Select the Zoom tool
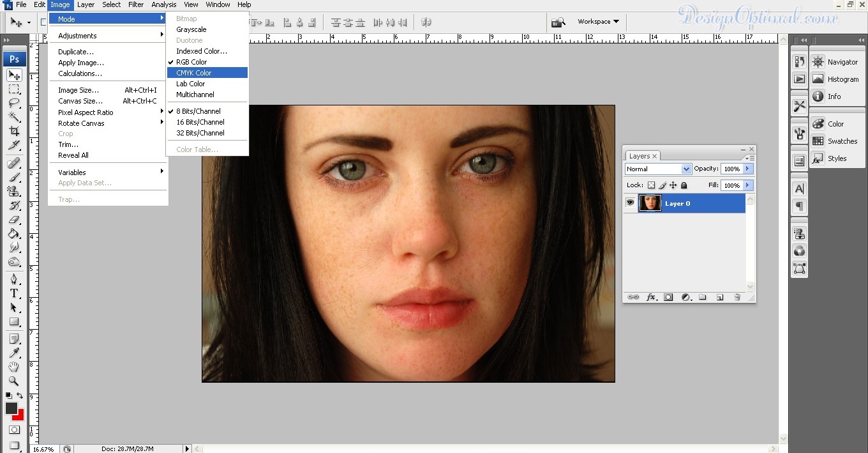The height and width of the screenshot is (453, 868). [15, 381]
